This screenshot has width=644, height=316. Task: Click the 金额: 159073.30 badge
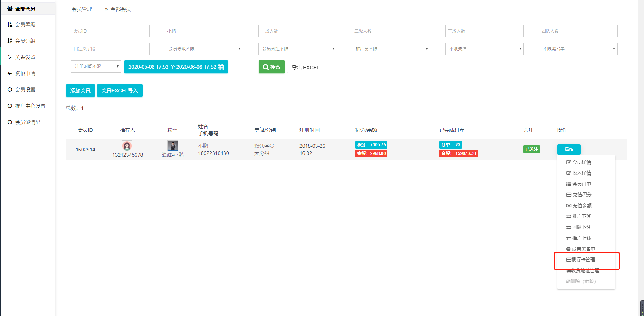[459, 153]
